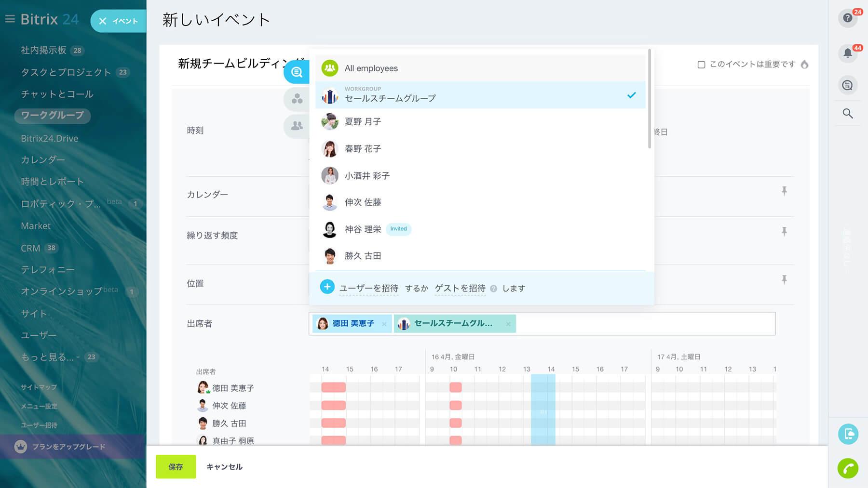Open the hamburger menu beside the Bitrix 24 logo
The height and width of the screenshot is (488, 868).
coord(10,19)
